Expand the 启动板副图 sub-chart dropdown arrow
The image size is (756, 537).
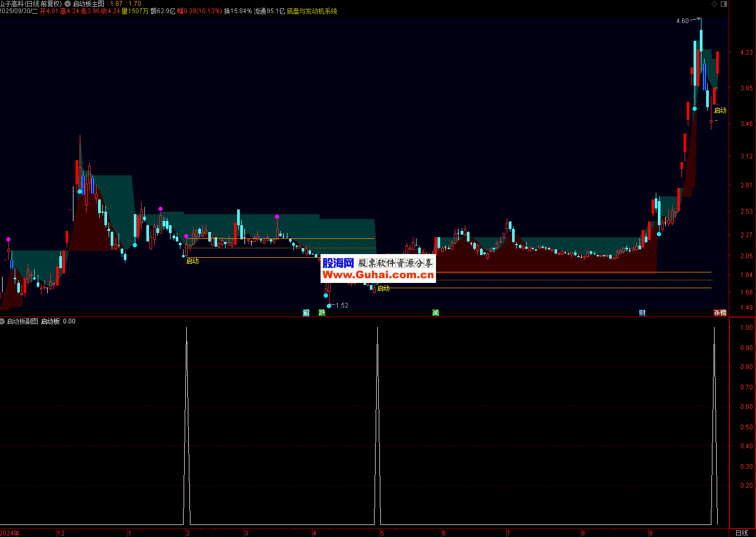click(3, 321)
